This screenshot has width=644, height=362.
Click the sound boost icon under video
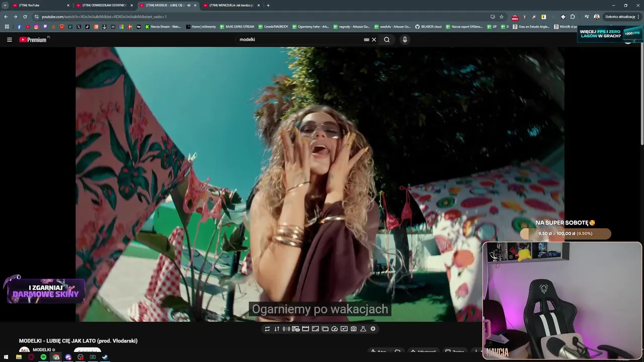(286, 329)
